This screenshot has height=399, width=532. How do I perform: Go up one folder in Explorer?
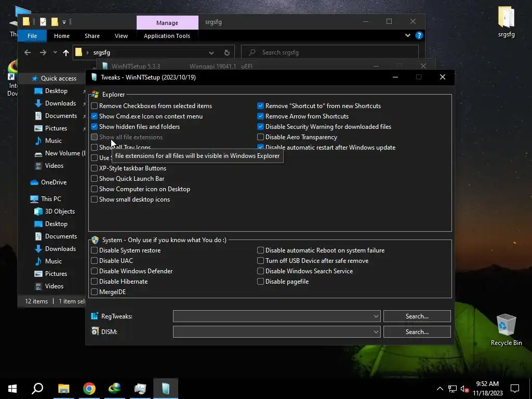click(x=66, y=52)
